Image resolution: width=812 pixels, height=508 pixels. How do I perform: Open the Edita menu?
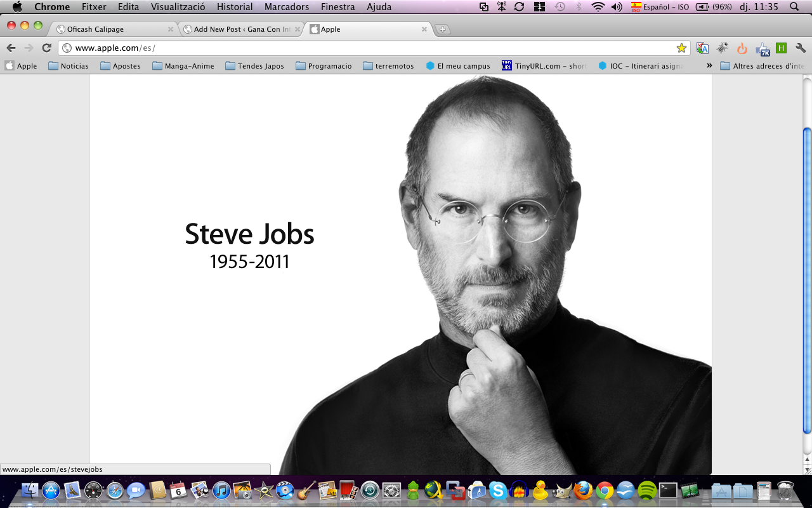(x=128, y=7)
